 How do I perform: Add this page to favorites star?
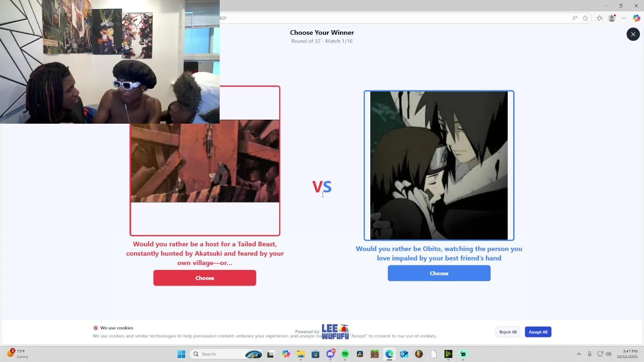(585, 18)
